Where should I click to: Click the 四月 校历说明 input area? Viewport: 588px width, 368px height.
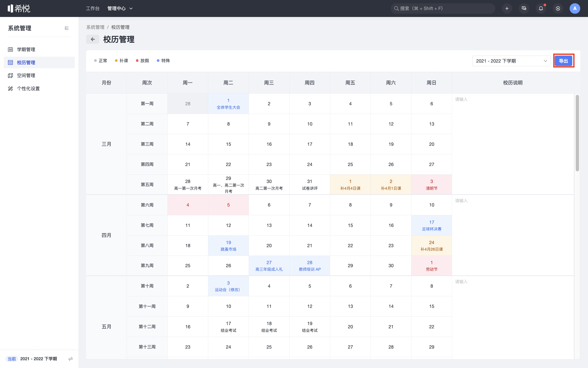tap(513, 235)
